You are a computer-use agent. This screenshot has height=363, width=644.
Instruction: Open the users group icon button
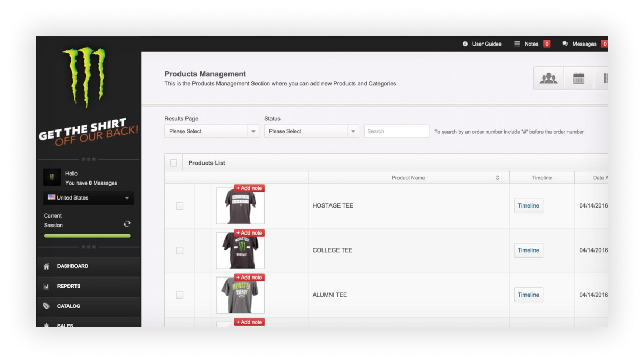(x=549, y=79)
